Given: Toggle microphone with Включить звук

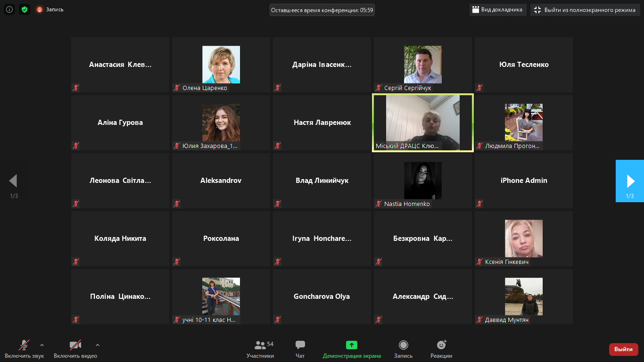Looking at the screenshot, I should pyautogui.click(x=24, y=349).
